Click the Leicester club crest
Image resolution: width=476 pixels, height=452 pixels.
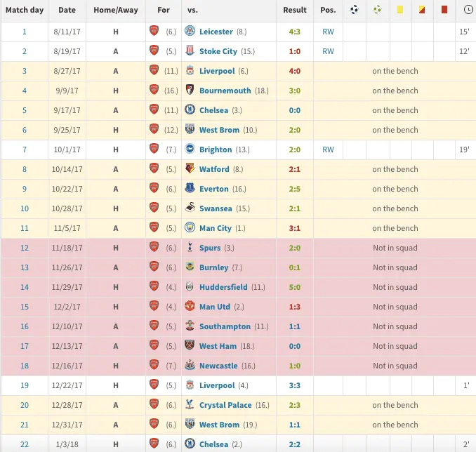[x=190, y=32]
